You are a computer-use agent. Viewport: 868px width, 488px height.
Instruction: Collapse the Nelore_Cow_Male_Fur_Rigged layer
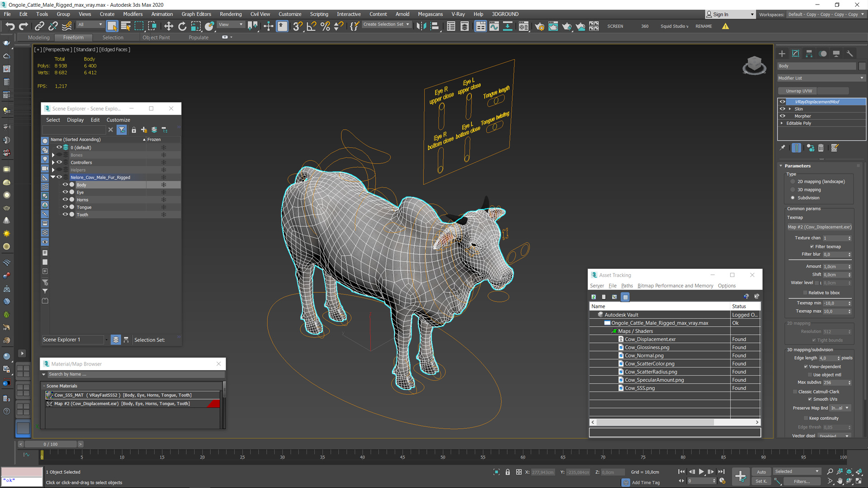(53, 177)
